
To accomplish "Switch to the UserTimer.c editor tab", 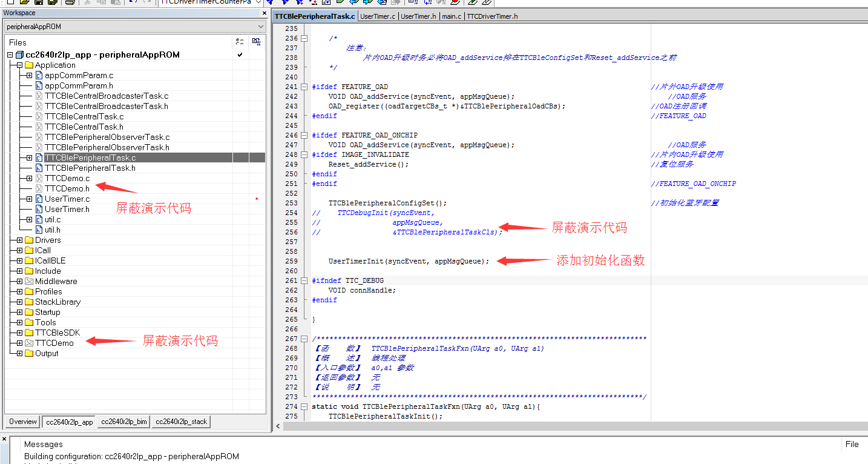I will [x=378, y=16].
